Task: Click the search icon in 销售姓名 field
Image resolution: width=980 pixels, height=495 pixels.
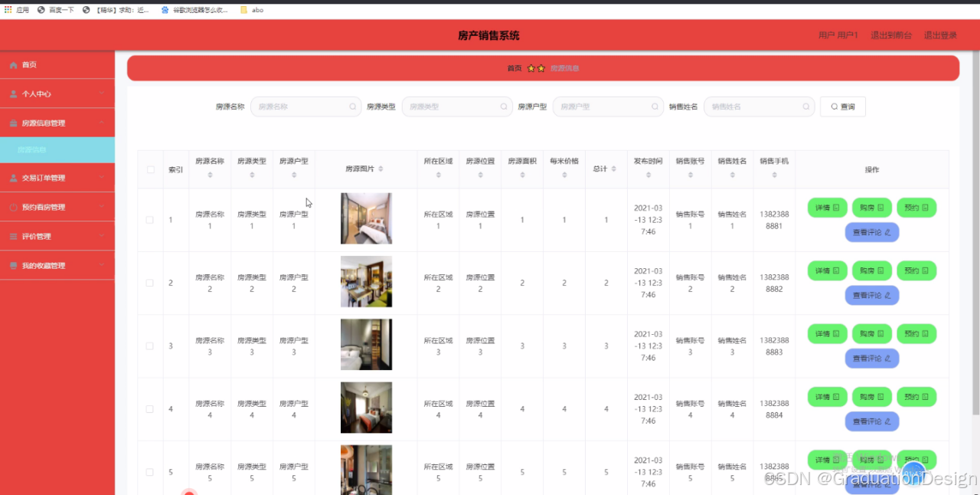Action: tap(806, 107)
